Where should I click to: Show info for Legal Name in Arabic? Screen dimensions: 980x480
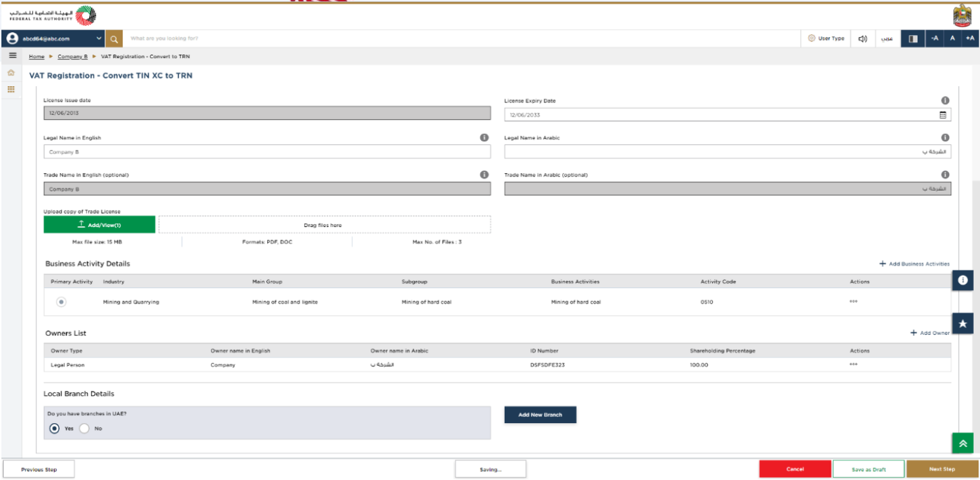pos(945,137)
